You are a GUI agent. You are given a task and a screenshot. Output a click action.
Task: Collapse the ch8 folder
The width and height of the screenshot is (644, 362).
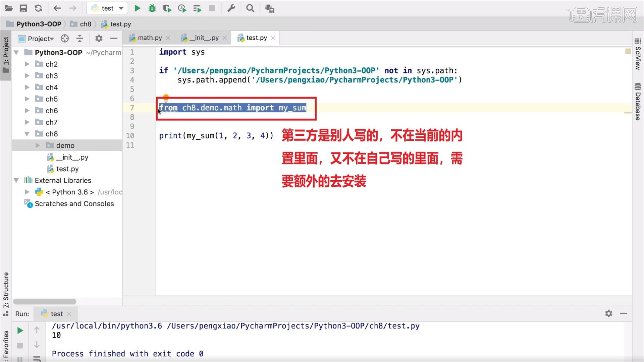coord(27,133)
